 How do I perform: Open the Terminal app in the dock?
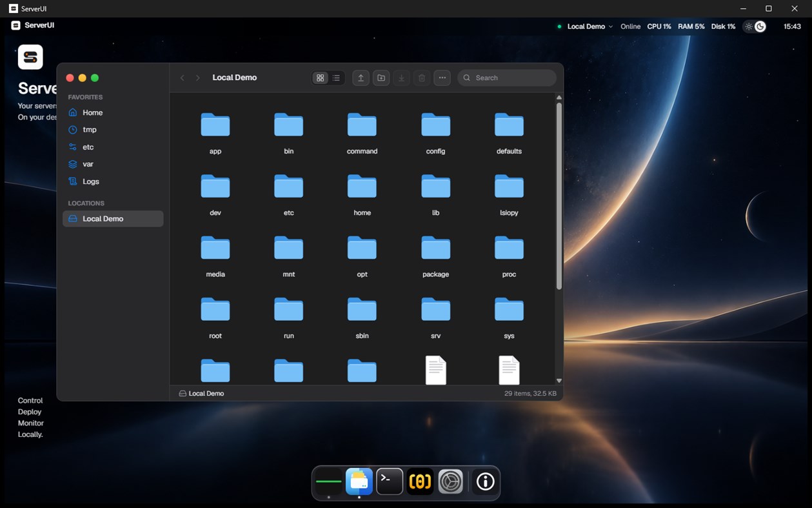point(390,482)
